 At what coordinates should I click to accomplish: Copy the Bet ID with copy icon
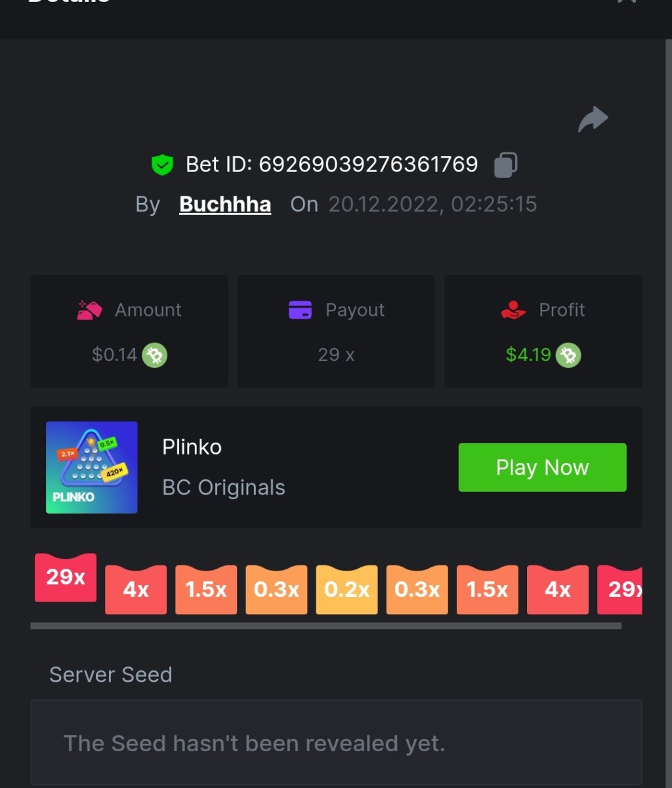(x=505, y=164)
